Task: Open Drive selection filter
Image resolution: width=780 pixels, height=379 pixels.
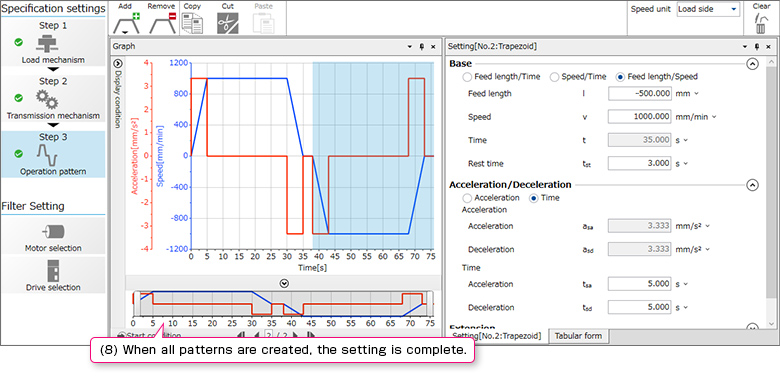Action: pyautogui.click(x=53, y=275)
